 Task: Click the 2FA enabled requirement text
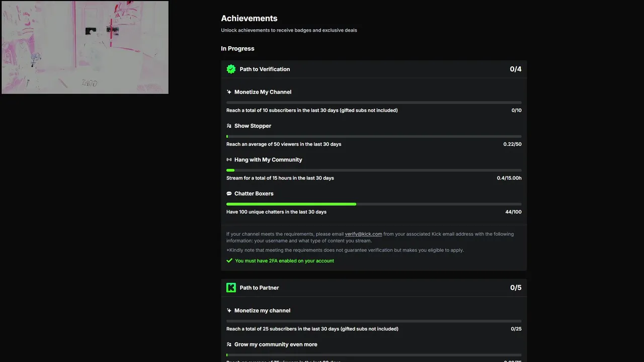pyautogui.click(x=284, y=260)
